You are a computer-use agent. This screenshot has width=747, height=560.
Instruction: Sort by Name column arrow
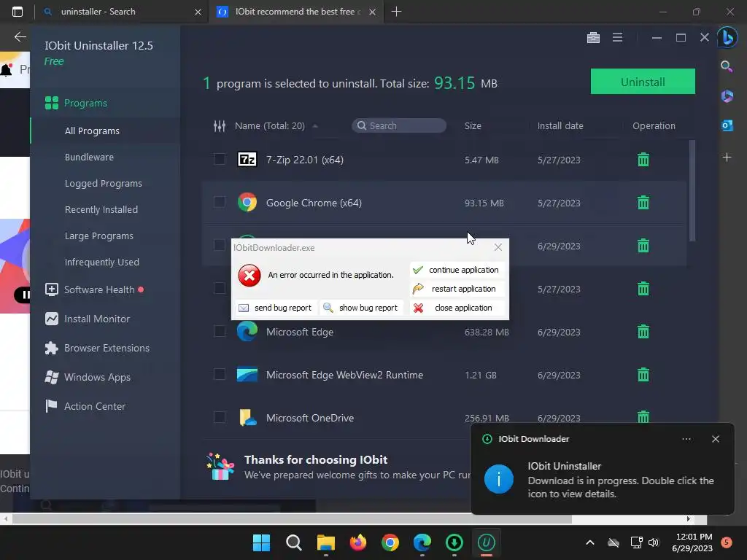(315, 126)
